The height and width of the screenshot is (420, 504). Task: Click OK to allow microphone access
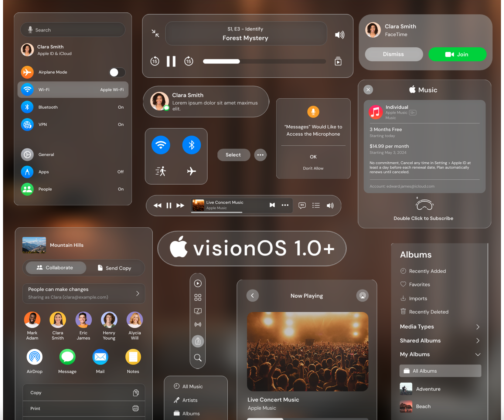point(313,157)
